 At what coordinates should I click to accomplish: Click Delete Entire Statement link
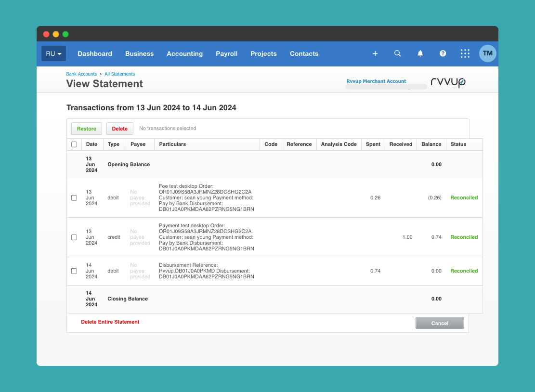click(110, 322)
